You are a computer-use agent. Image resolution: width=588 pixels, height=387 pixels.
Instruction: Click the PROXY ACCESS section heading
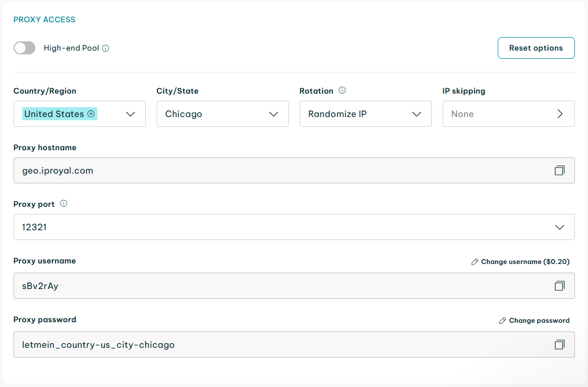(44, 20)
